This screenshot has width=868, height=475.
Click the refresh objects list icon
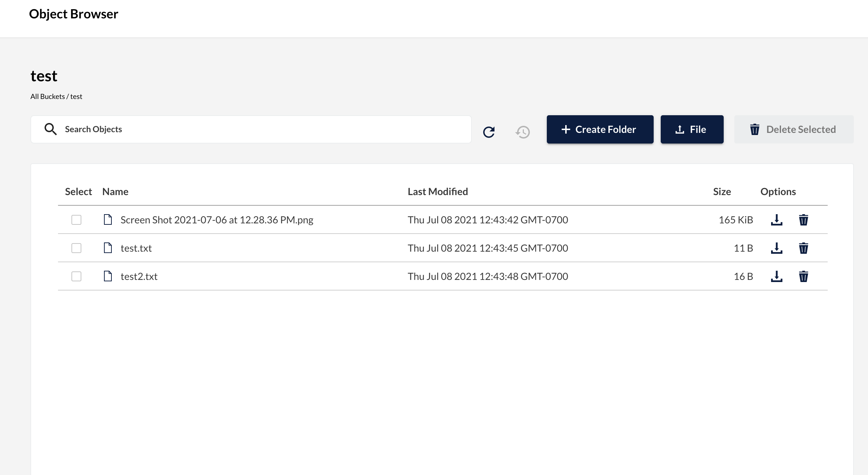point(489,132)
